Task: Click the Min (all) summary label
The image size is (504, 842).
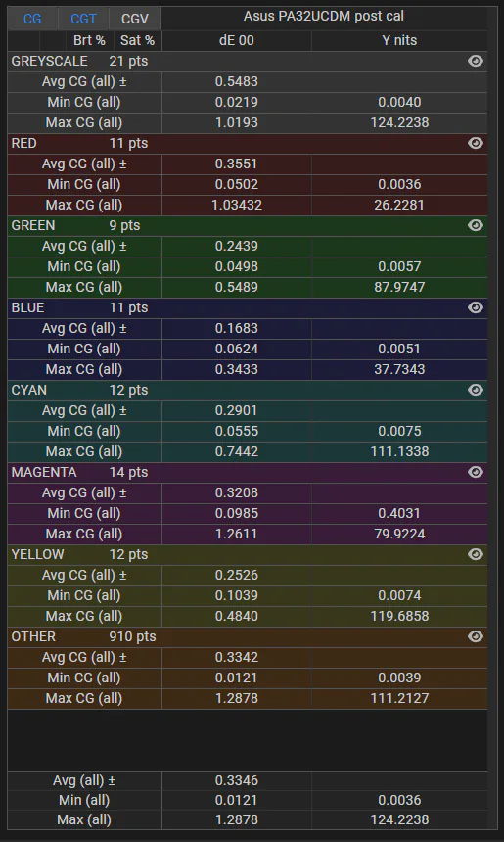Action: pyautogui.click(x=84, y=800)
